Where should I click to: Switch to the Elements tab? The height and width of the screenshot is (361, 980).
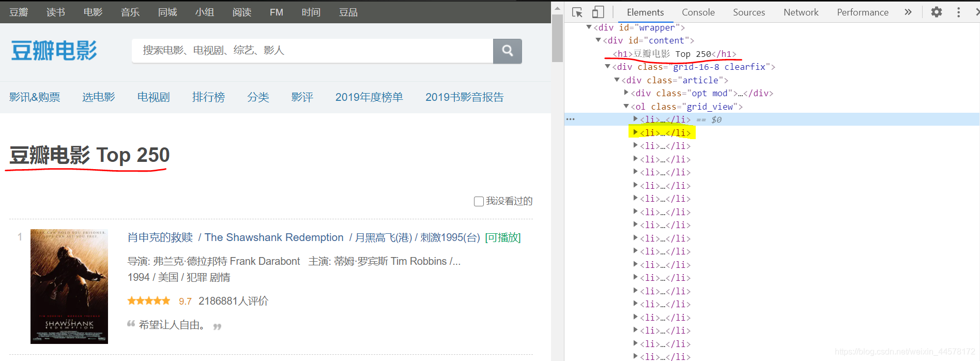coord(645,12)
